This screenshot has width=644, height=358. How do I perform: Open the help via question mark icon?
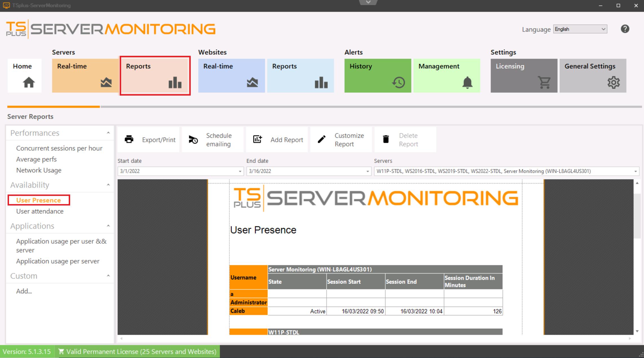[x=625, y=28]
